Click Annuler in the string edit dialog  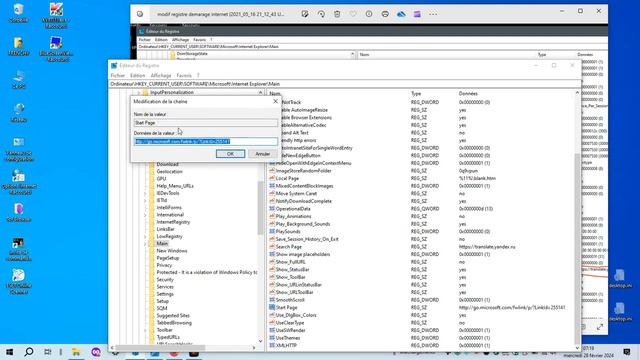[262, 154]
